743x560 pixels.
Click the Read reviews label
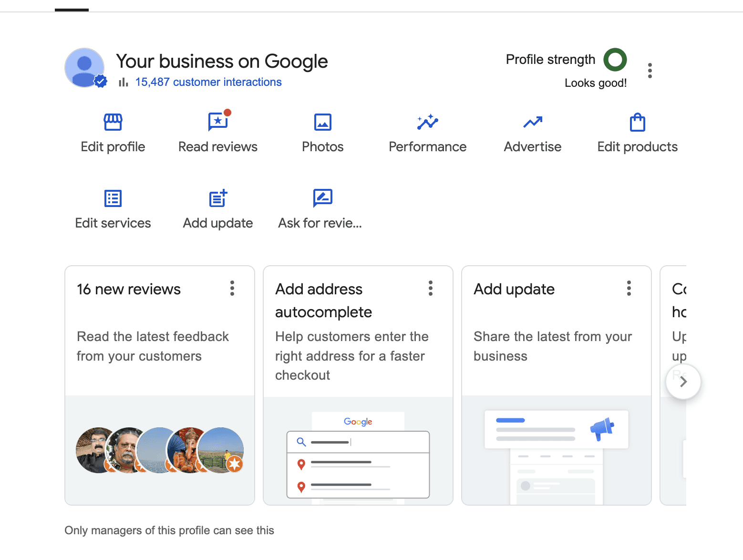pos(218,147)
